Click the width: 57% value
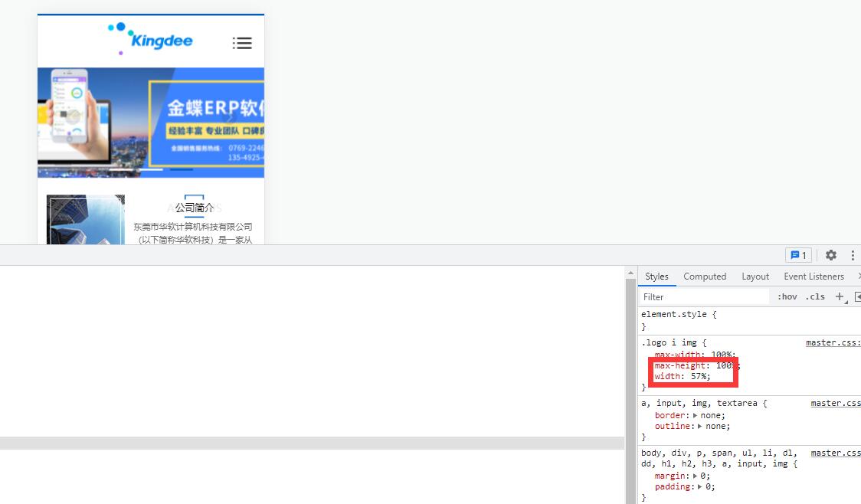Viewport: 861px width, 504px height. 699,377
